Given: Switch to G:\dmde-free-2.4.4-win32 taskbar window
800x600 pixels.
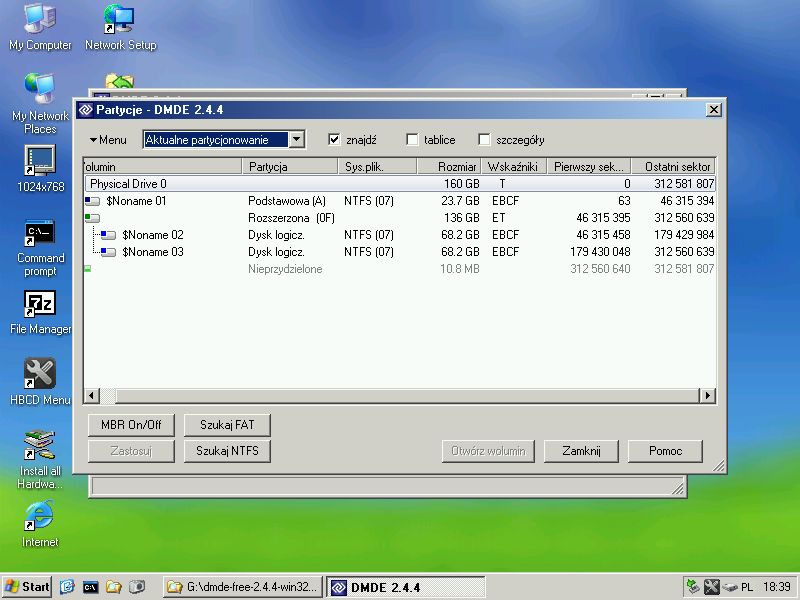Looking at the screenshot, I should pos(243,587).
